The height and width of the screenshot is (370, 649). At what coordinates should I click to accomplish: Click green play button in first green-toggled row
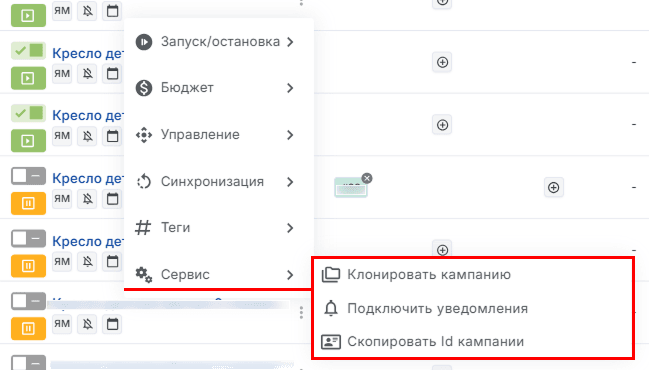point(28,78)
